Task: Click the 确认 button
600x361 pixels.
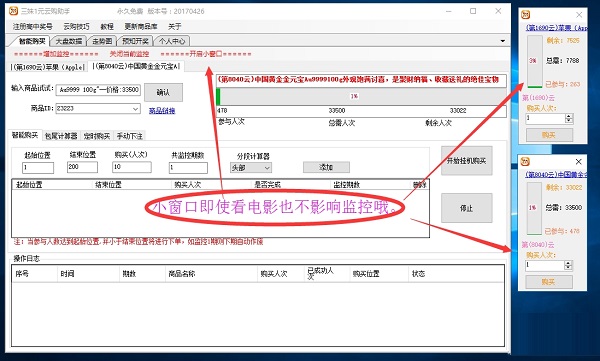Action: coord(163,92)
